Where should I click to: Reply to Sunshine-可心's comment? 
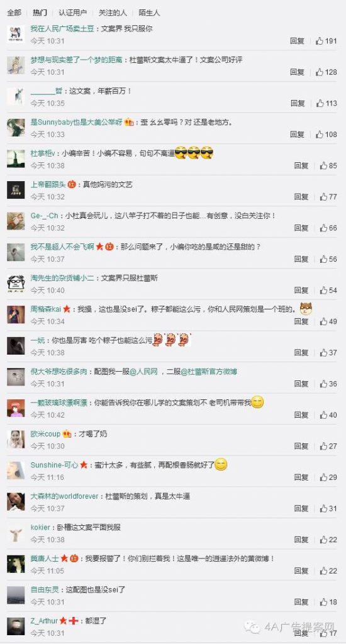[x=301, y=477]
